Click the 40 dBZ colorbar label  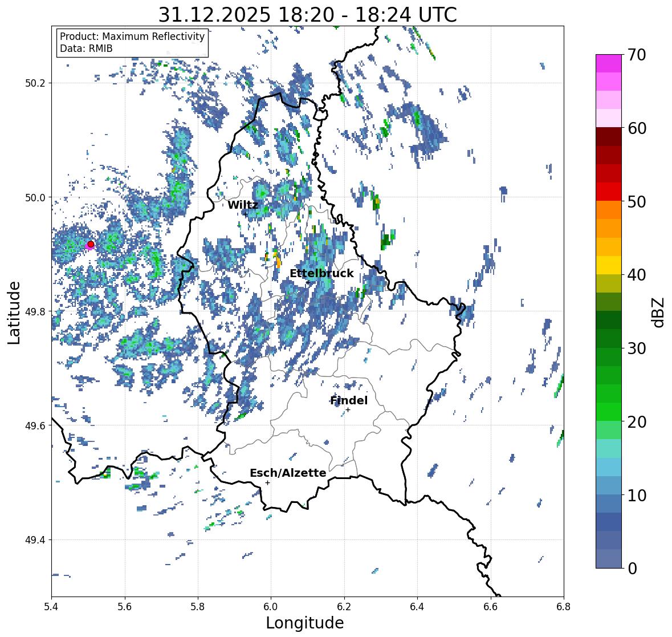click(636, 275)
